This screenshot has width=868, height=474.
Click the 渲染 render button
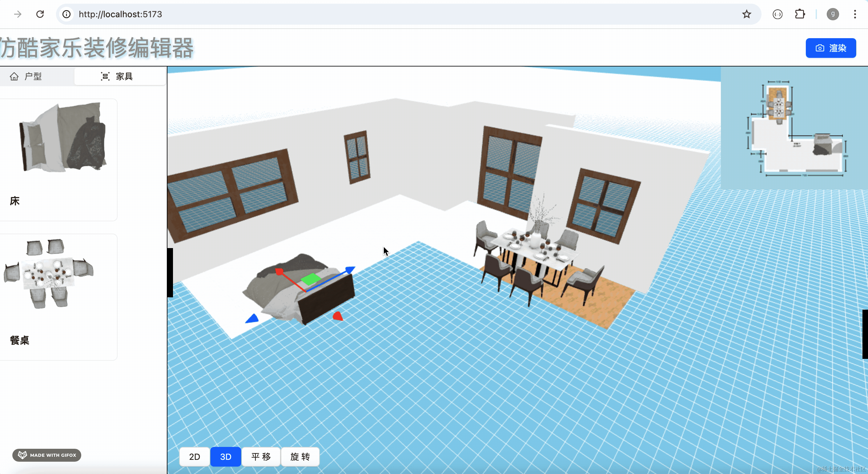[830, 48]
